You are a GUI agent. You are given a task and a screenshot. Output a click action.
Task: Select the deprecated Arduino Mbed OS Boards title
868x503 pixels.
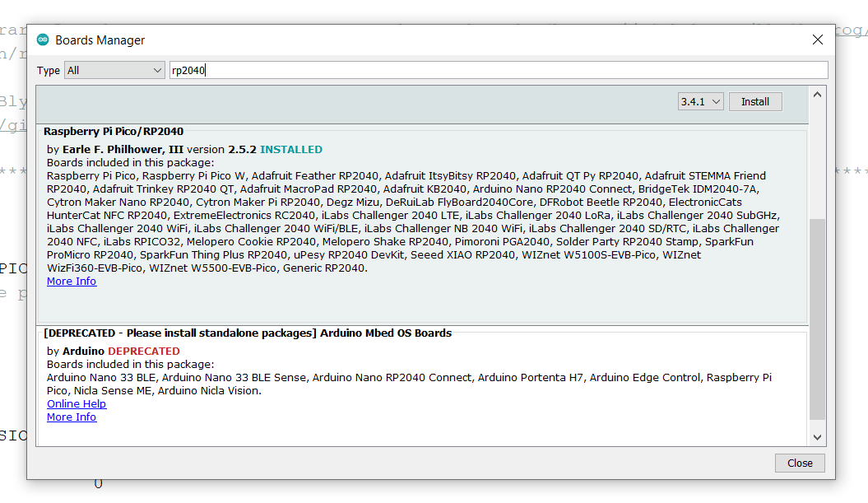tap(248, 333)
